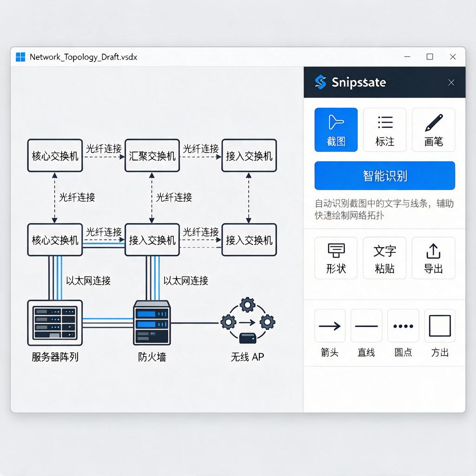Click the 无线 AP label
476x476 pixels.
point(247,357)
